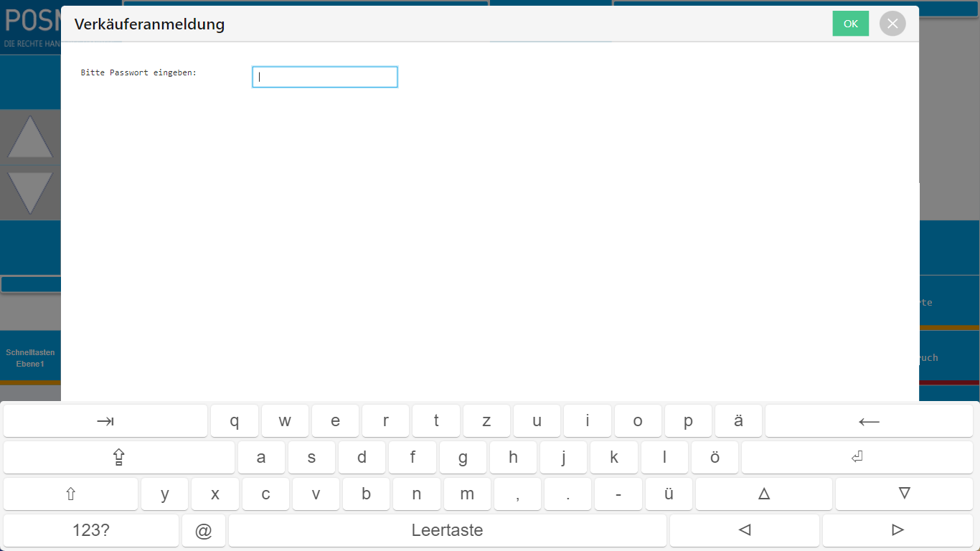
Task: Click the password input field
Action: coord(324,77)
